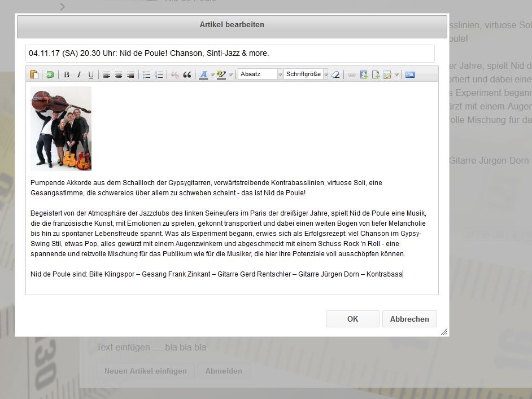Viewport: 532px width, 399px height.
Task: Toggle italic formatting
Action: [x=79, y=74]
